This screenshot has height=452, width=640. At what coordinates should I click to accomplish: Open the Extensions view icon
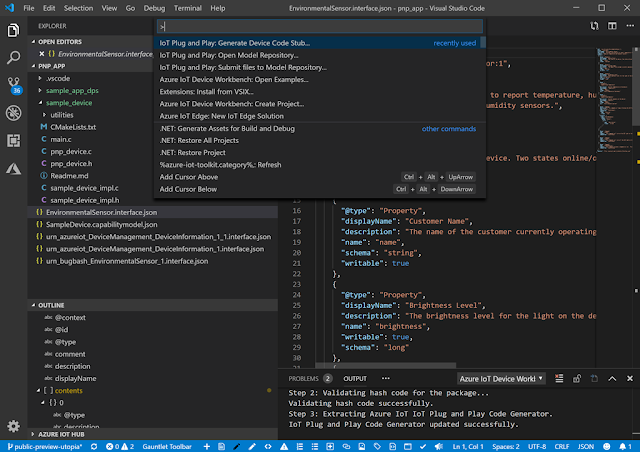(x=14, y=141)
